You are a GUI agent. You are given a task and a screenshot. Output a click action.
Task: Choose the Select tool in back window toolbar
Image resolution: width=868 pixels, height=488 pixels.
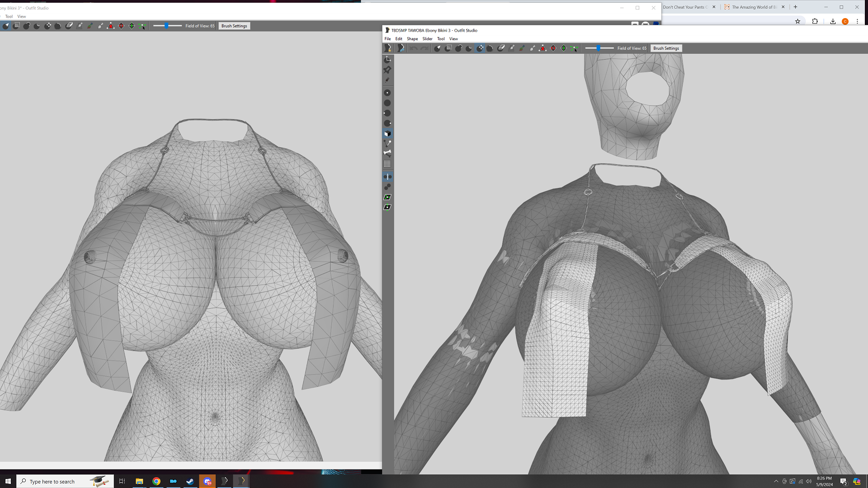coord(5,26)
